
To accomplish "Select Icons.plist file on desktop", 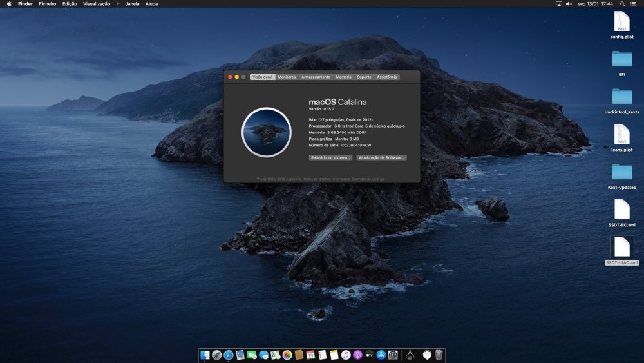I will pos(622,138).
